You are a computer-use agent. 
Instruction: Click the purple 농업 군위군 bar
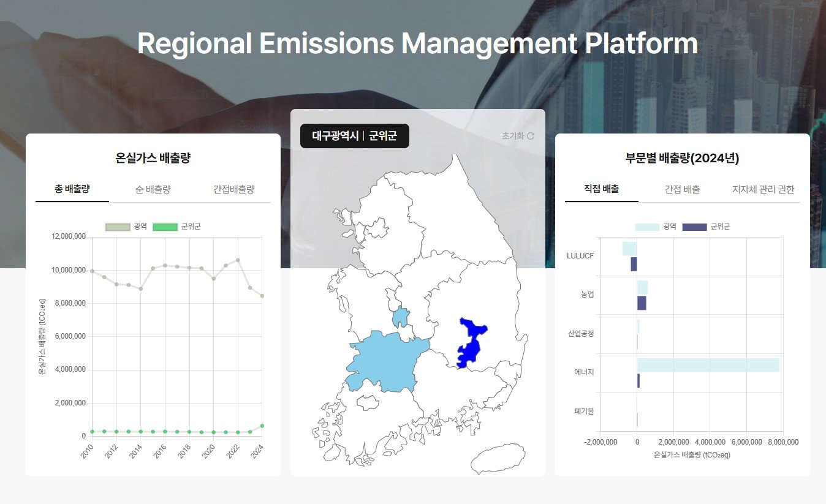(642, 303)
